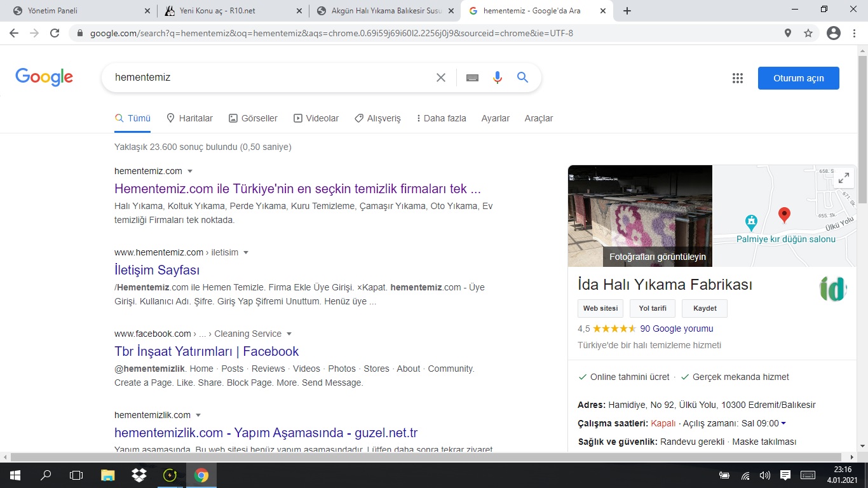
Task: Start a voice search with microphone
Action: (498, 78)
